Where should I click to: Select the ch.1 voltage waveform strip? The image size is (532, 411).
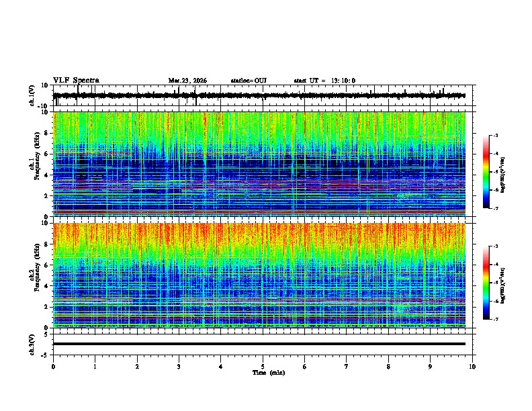pos(264,95)
